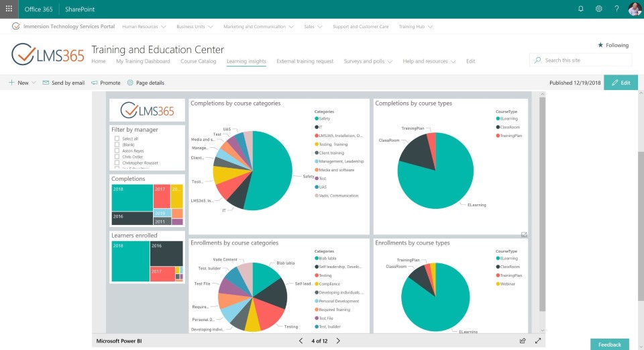Click the Published 12/19/2018 text
The height and width of the screenshot is (350, 644).
point(575,83)
